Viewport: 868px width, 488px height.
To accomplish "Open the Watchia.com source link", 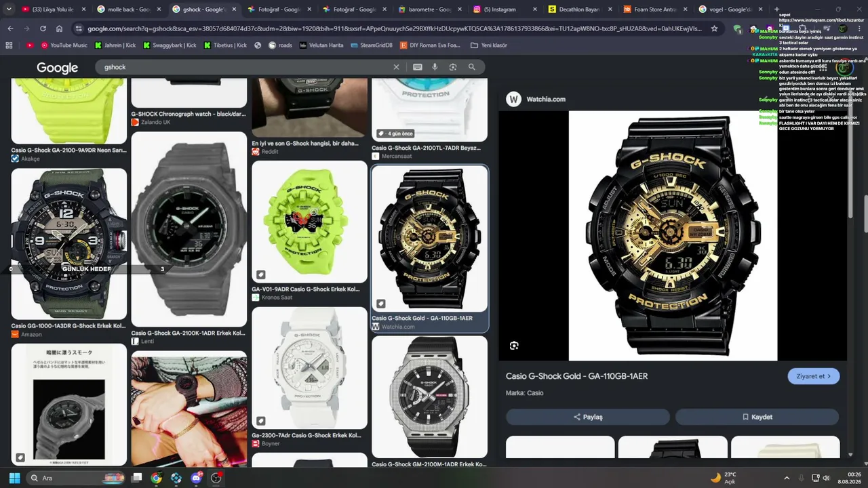I will click(x=536, y=99).
